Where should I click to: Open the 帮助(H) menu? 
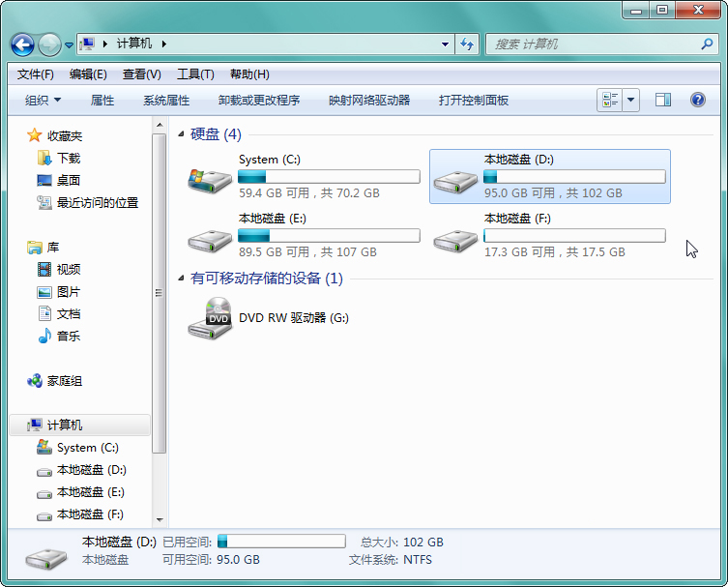click(249, 74)
